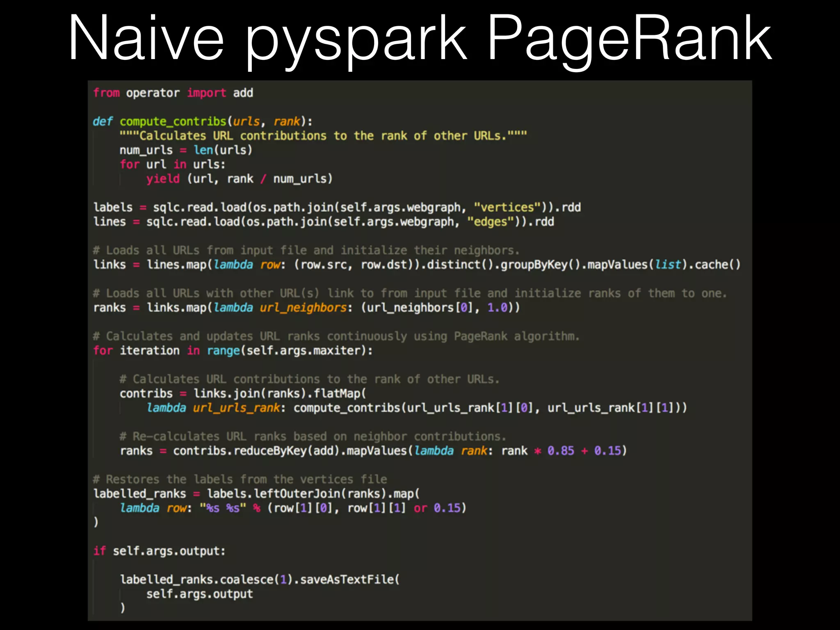
Task: Click the comment '# Loads all URLs with other URL(s) link to'
Action: point(410,293)
